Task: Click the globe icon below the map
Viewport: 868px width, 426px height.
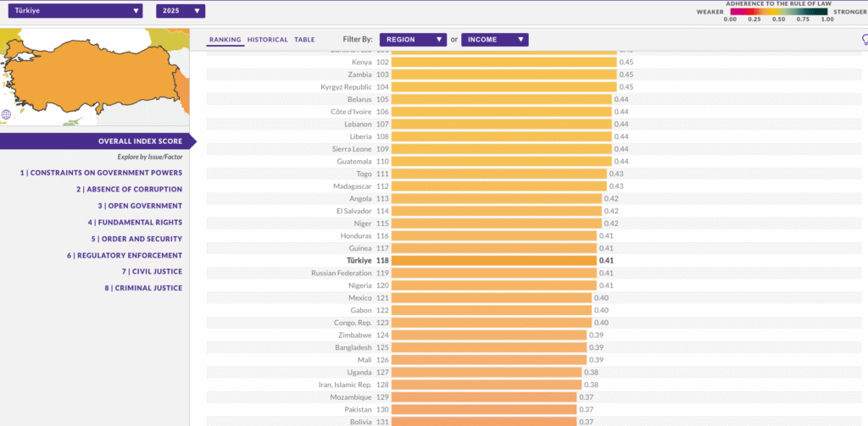Action: point(7,114)
